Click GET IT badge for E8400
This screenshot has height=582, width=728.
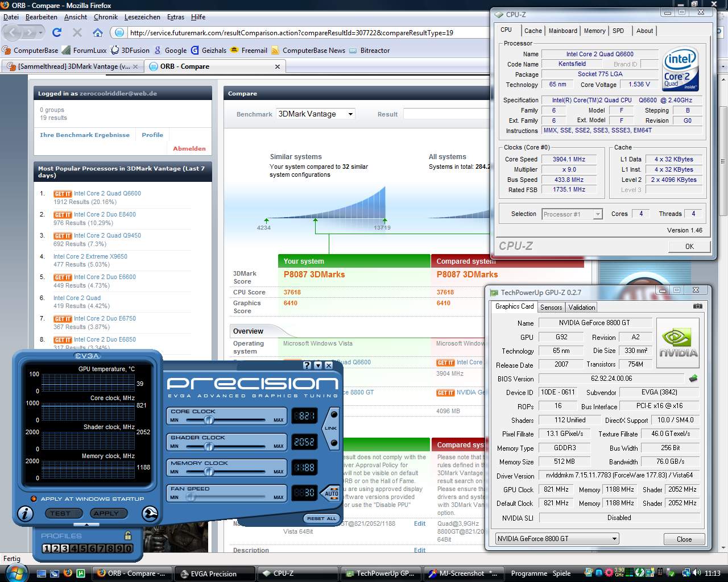click(63, 215)
